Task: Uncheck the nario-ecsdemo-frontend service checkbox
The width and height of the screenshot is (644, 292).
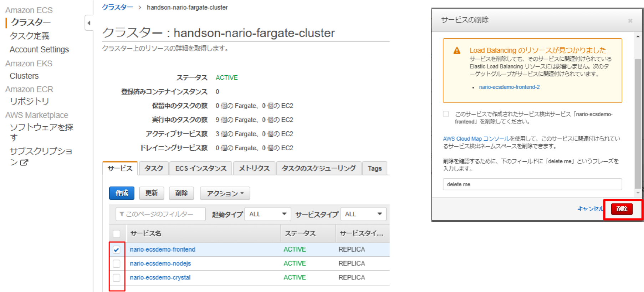Action: tap(117, 250)
